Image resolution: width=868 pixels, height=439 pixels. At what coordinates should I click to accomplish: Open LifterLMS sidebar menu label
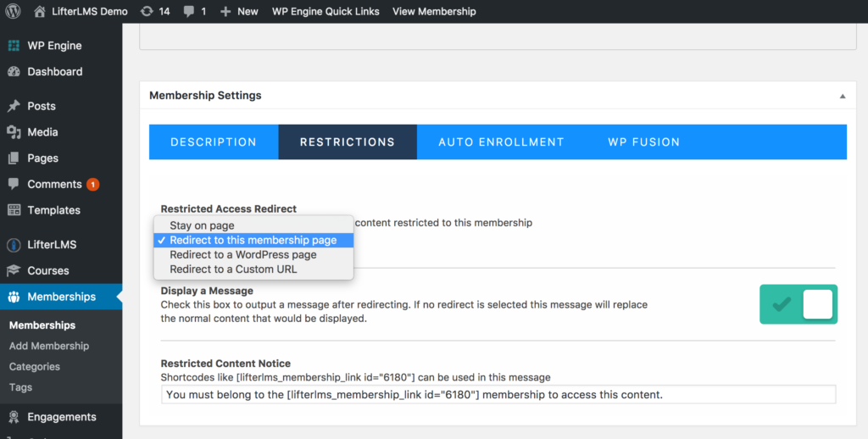tap(52, 244)
